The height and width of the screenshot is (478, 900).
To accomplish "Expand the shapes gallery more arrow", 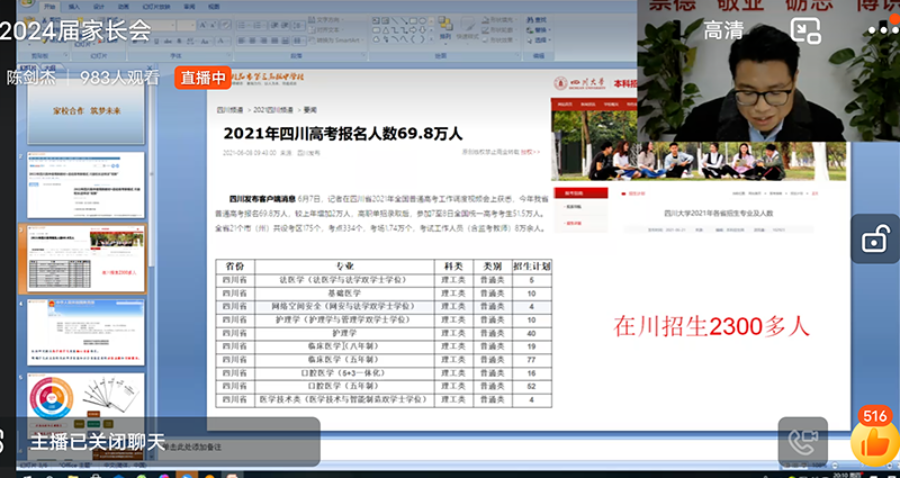I will coord(432,38).
